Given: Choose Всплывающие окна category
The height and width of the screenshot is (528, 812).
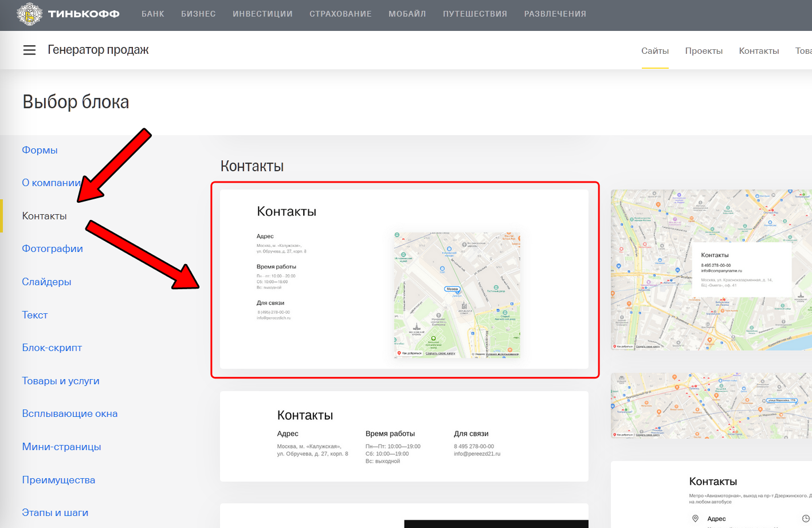Looking at the screenshot, I should 69,413.
